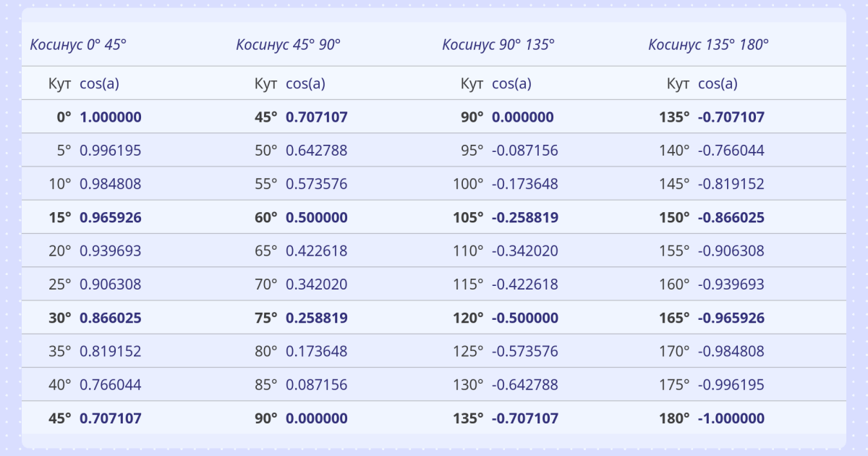Click the "Косинус 0° 45°" table heading
Viewport: 868px width, 456px height.
(x=78, y=45)
